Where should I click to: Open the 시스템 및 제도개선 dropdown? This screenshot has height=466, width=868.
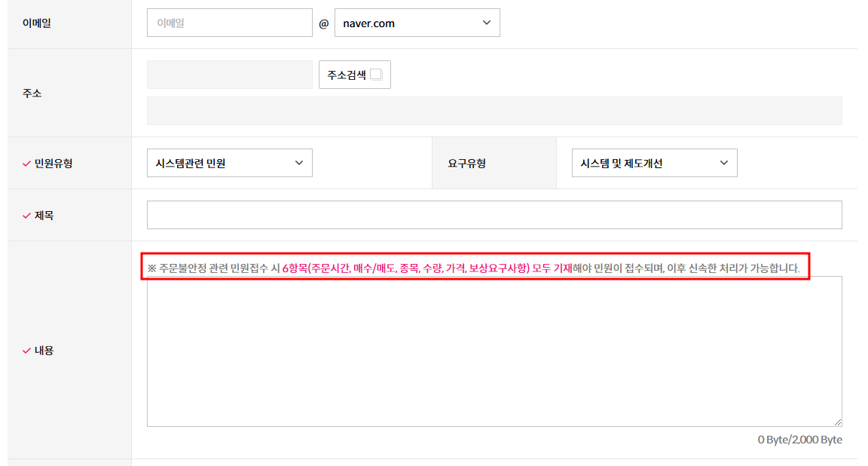(x=654, y=163)
